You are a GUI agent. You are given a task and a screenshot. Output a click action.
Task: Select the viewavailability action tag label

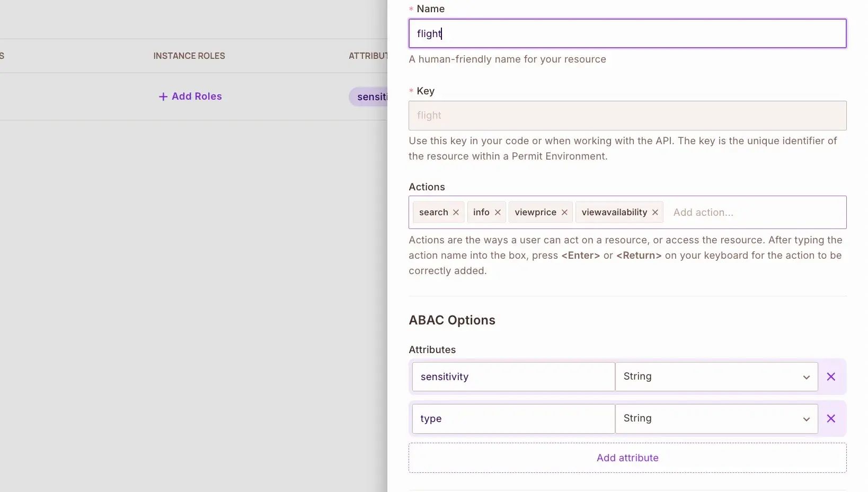(x=614, y=212)
